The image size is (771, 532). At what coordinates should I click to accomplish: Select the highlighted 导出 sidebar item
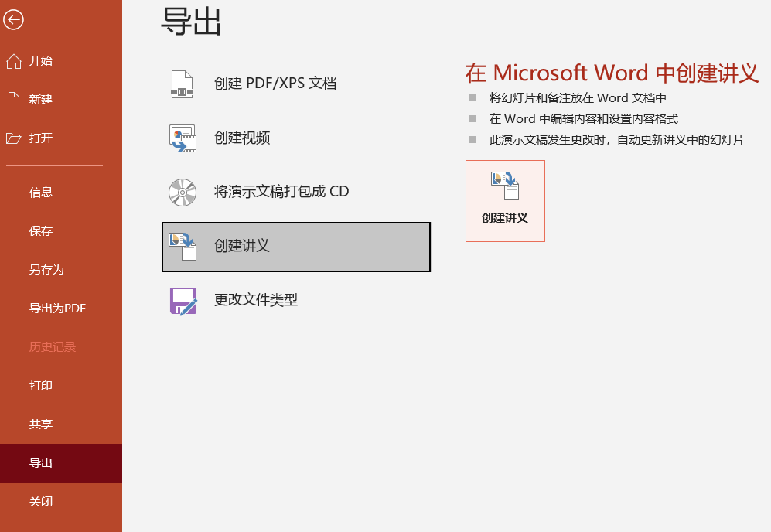pos(61,462)
